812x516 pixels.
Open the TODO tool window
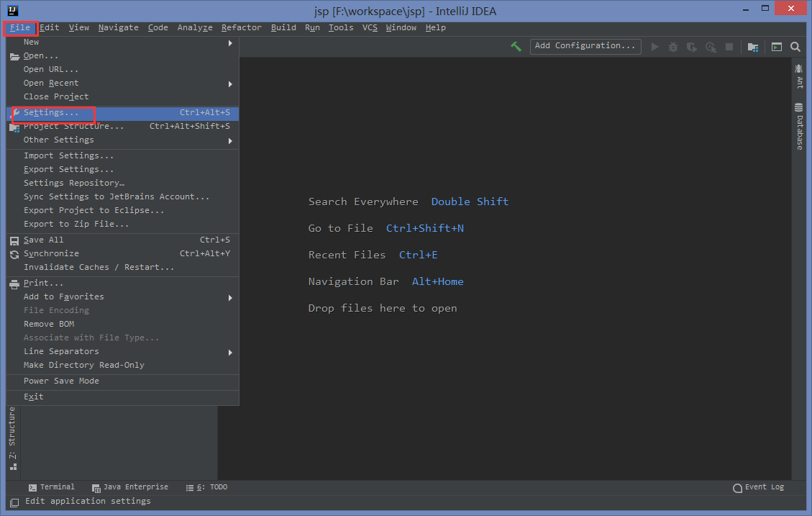pos(206,487)
